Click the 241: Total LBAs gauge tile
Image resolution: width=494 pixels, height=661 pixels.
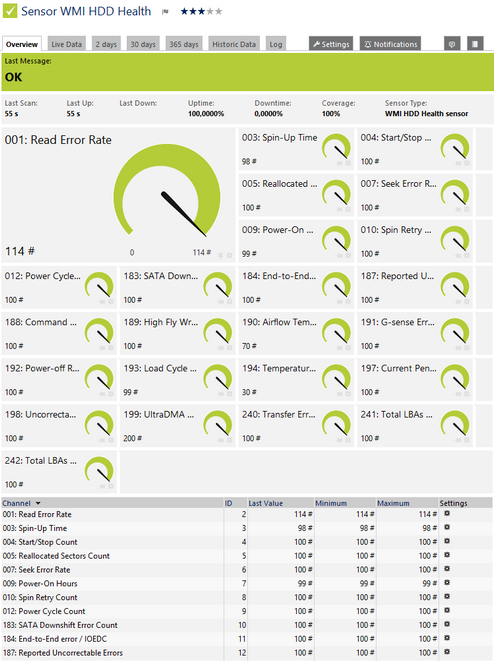(415, 426)
